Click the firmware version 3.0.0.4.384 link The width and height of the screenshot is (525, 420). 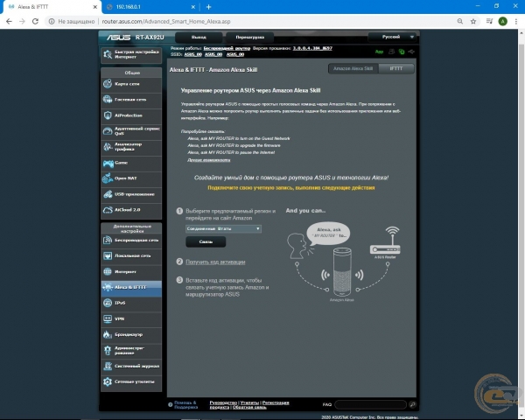coord(312,48)
